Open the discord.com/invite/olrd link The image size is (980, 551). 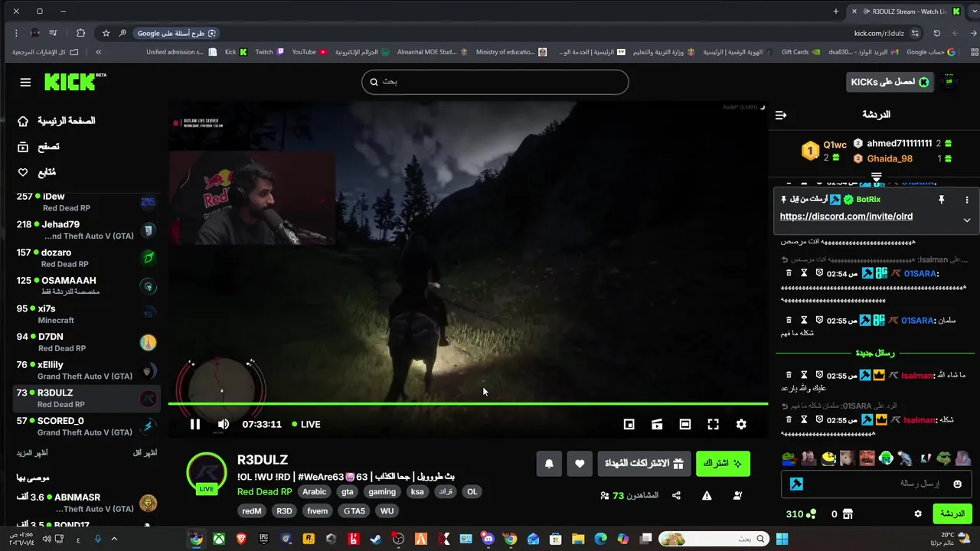[846, 217]
